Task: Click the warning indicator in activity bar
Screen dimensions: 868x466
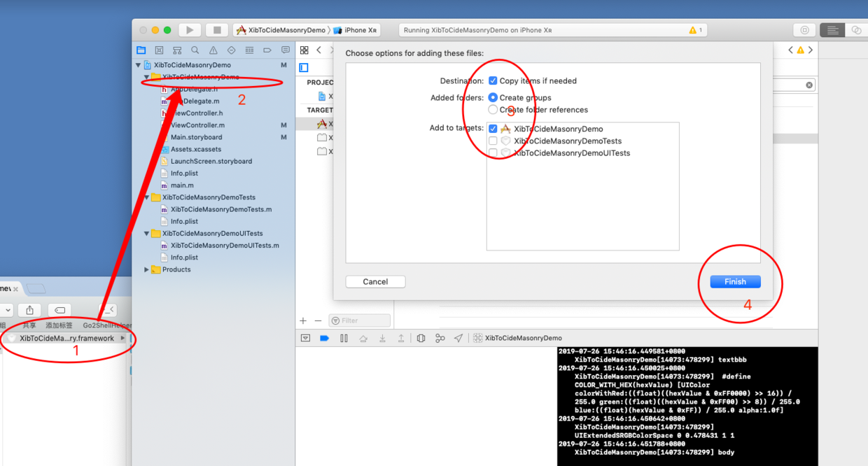Action: click(696, 30)
